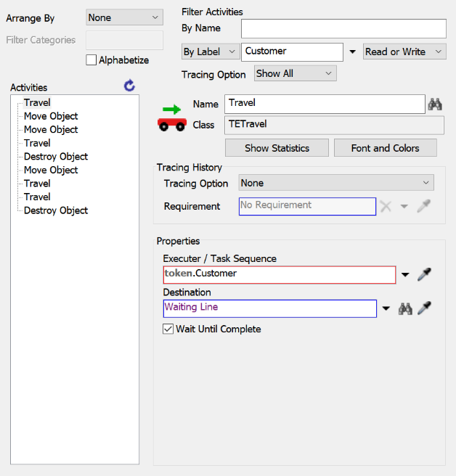Click the By Name filter input field
The image size is (456, 476).
(x=343, y=28)
